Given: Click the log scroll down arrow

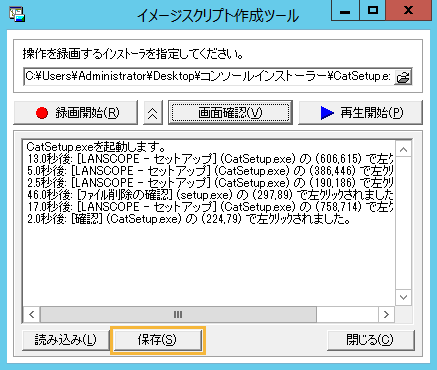Looking at the screenshot, I should click(404, 297).
